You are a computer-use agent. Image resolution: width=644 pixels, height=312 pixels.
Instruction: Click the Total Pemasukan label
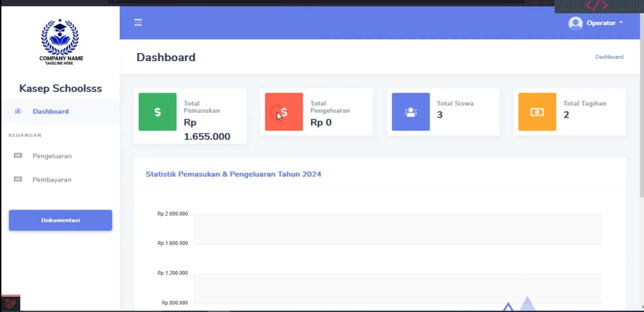(x=202, y=107)
